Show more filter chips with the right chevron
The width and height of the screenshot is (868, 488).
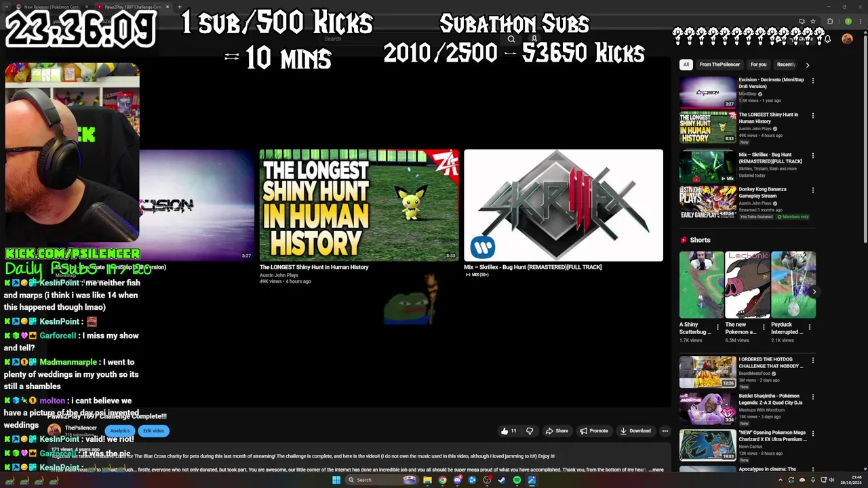click(807, 65)
